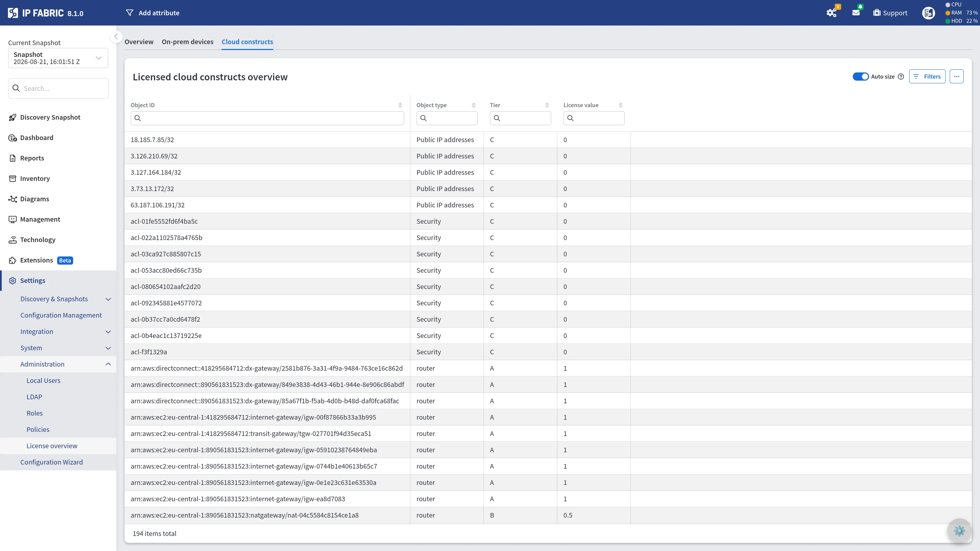Click the Add attribute button label
The height and width of the screenshot is (551, 980).
159,13
